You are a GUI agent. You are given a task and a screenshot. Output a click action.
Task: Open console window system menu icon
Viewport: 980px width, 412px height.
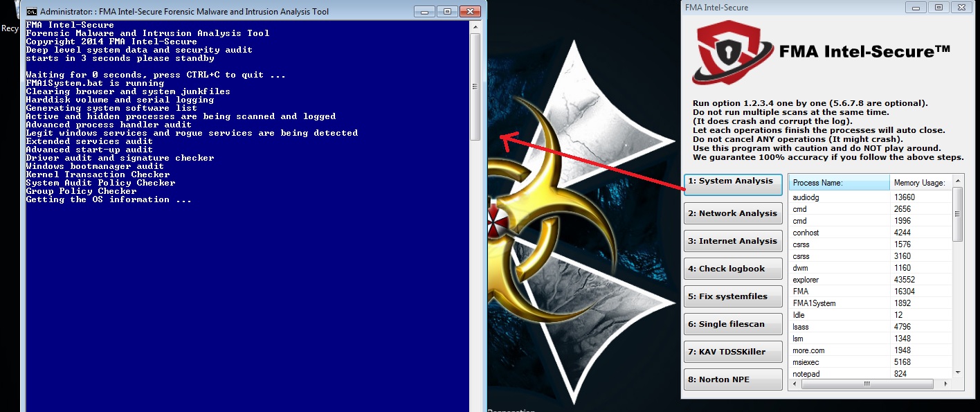pos(32,12)
